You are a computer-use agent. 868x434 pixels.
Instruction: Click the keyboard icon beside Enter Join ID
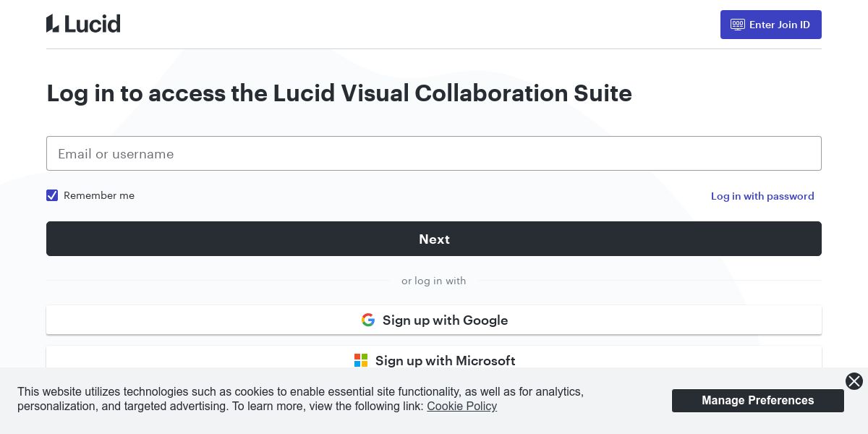738,25
